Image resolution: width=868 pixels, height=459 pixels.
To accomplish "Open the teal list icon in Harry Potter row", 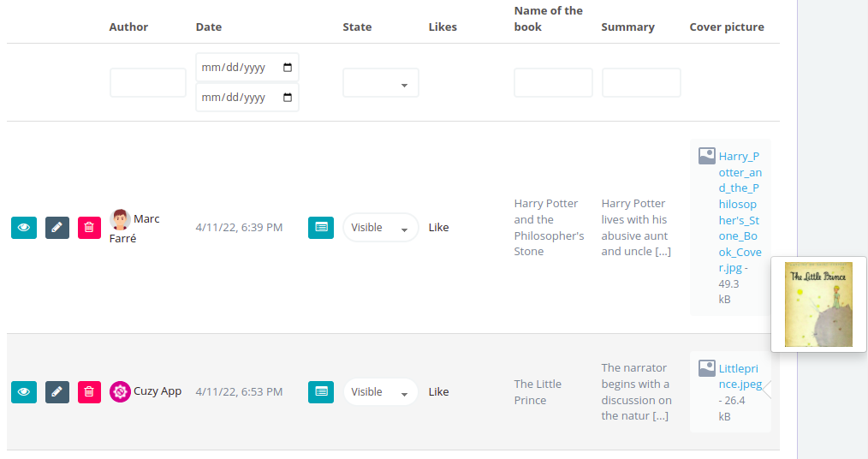I will click(321, 228).
